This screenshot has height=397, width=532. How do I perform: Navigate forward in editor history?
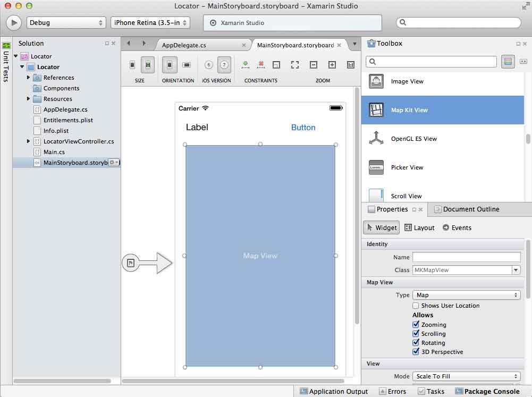coord(144,44)
